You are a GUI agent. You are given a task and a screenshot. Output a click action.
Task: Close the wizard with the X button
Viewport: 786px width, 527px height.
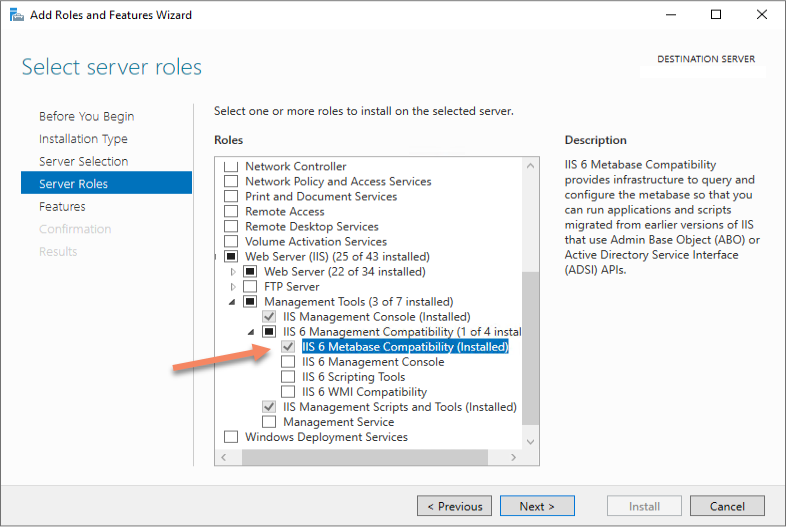[761, 15]
